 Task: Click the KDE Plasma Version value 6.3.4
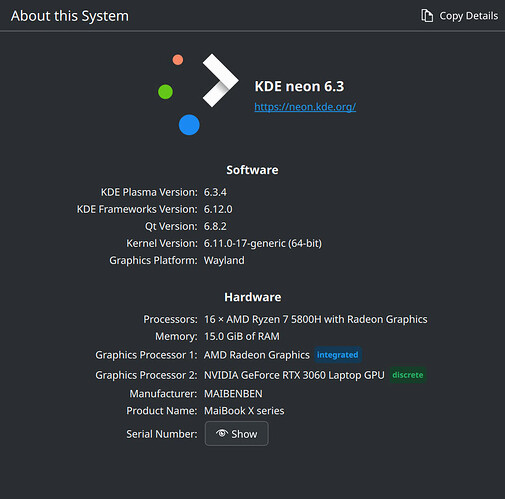point(215,192)
